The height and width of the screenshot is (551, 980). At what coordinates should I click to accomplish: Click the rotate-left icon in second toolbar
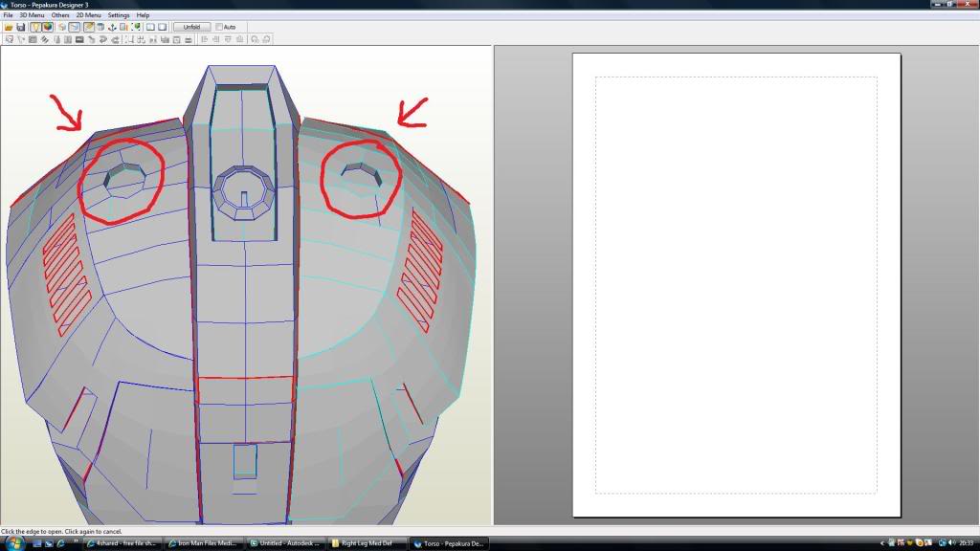[x=255, y=39]
